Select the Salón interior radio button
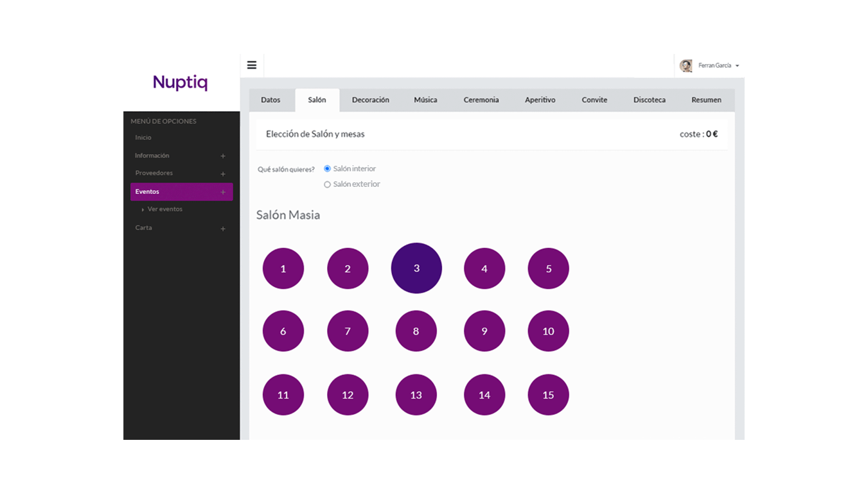Image resolution: width=868 pixels, height=488 pixels. tap(327, 168)
